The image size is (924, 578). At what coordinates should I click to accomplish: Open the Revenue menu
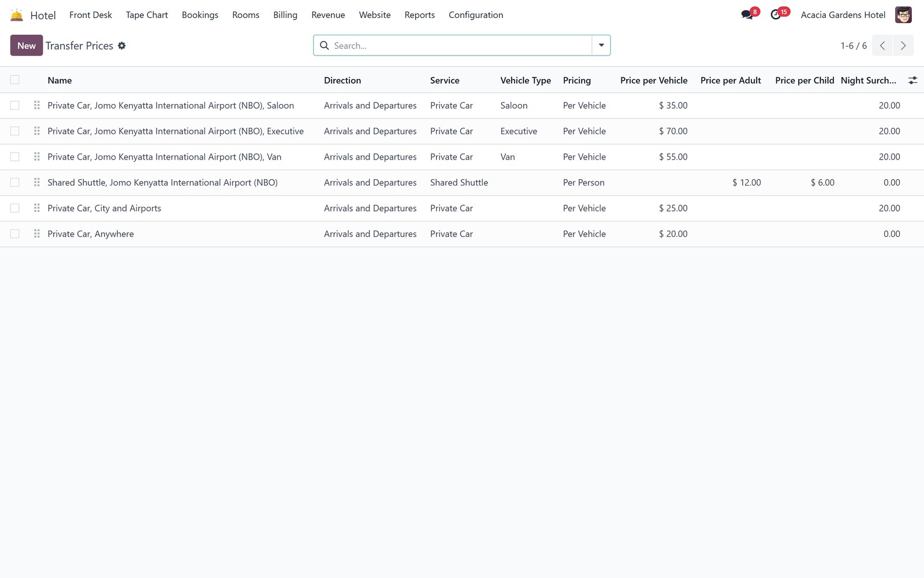[x=328, y=15]
